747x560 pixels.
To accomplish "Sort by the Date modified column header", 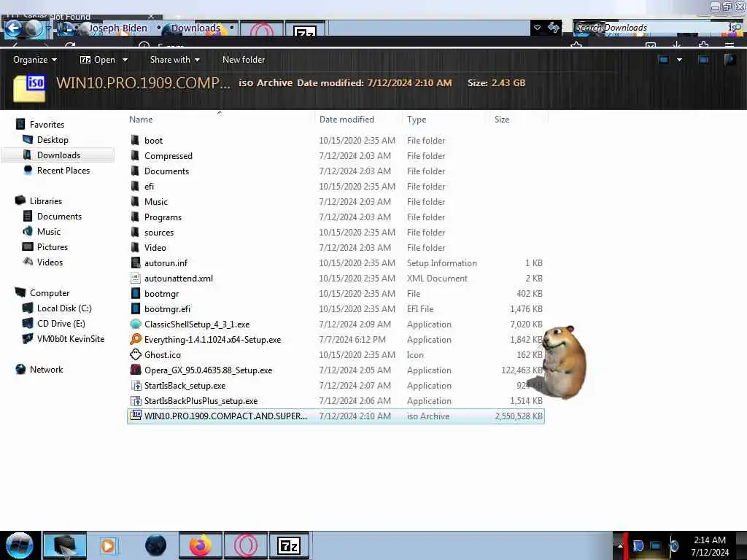I will 347,120.
